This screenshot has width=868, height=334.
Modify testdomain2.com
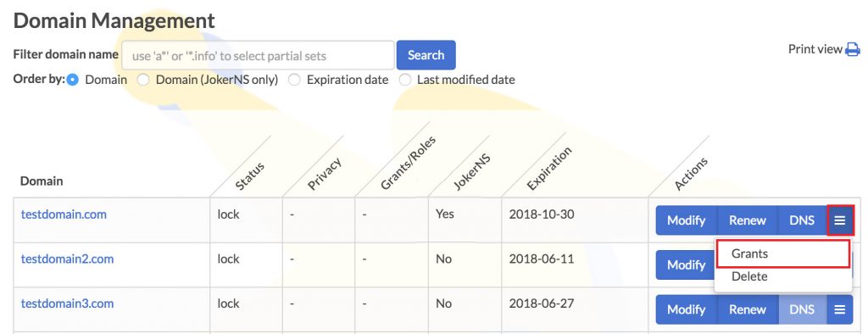pos(685,264)
